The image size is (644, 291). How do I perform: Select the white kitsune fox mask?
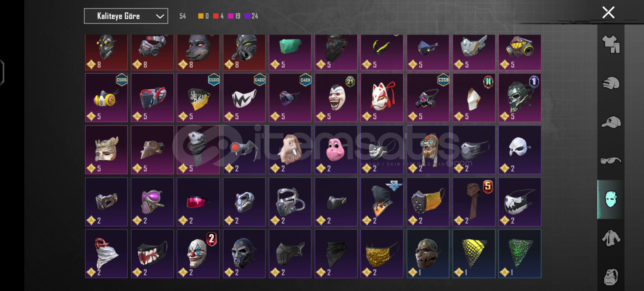[382, 98]
